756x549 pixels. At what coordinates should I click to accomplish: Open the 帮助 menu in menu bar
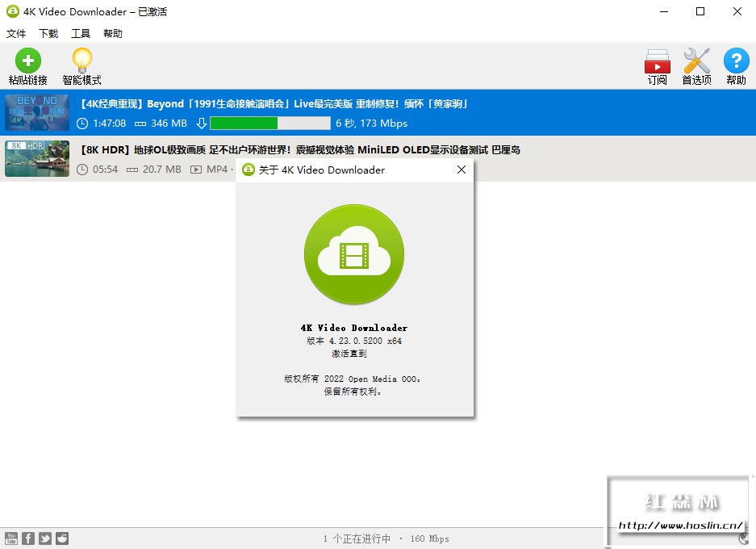[113, 33]
